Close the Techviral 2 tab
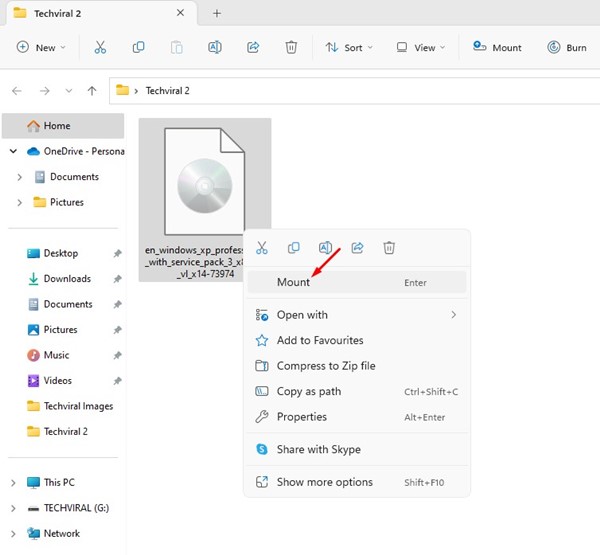This screenshot has width=600, height=555. [x=180, y=13]
